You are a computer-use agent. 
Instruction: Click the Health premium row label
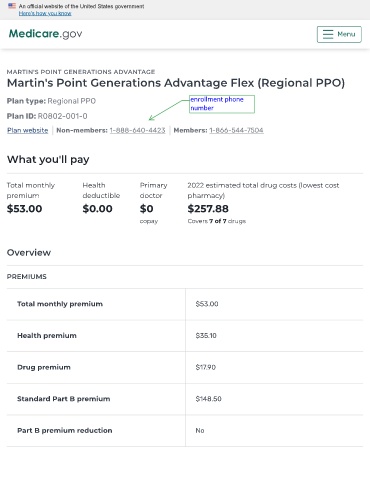pos(47,336)
